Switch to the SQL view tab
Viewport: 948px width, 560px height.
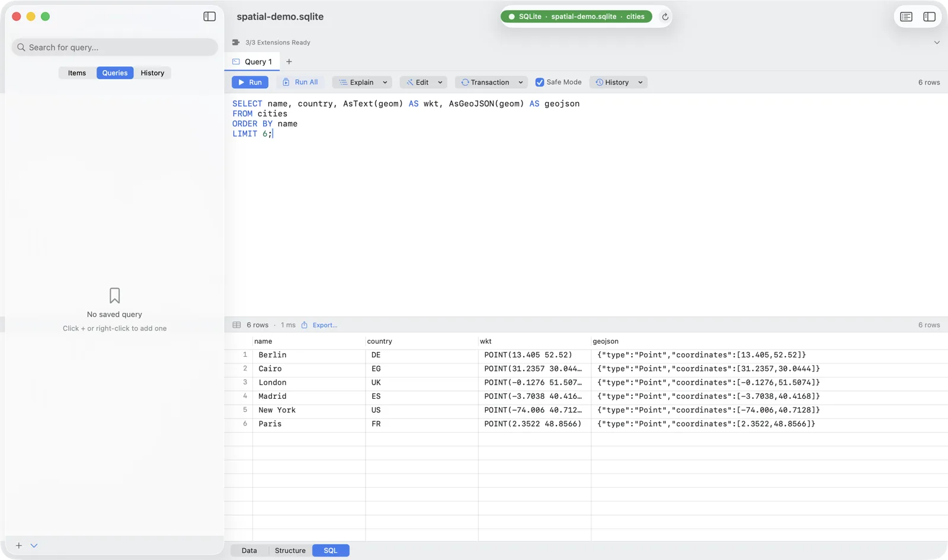(x=331, y=551)
